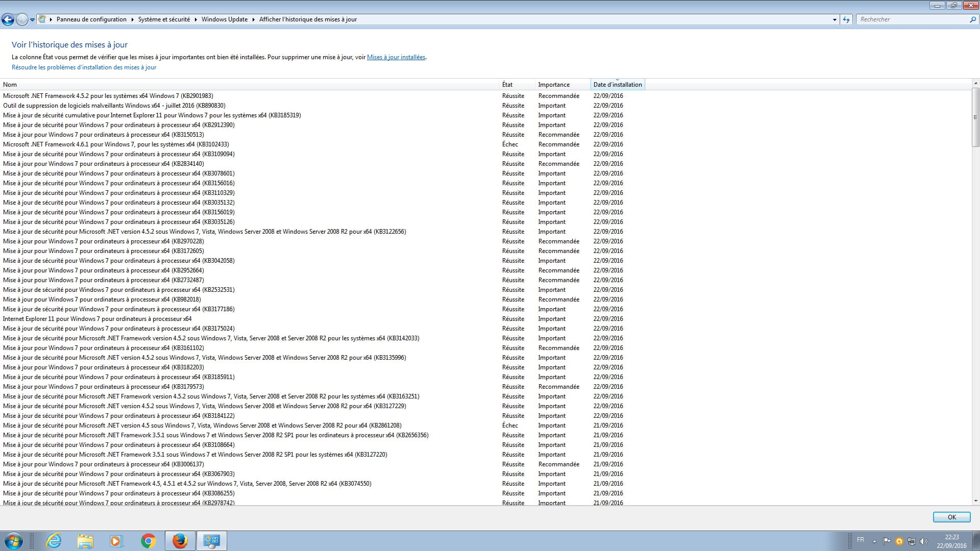Click the OK button
Viewport: 980px width, 551px height.
click(x=951, y=517)
